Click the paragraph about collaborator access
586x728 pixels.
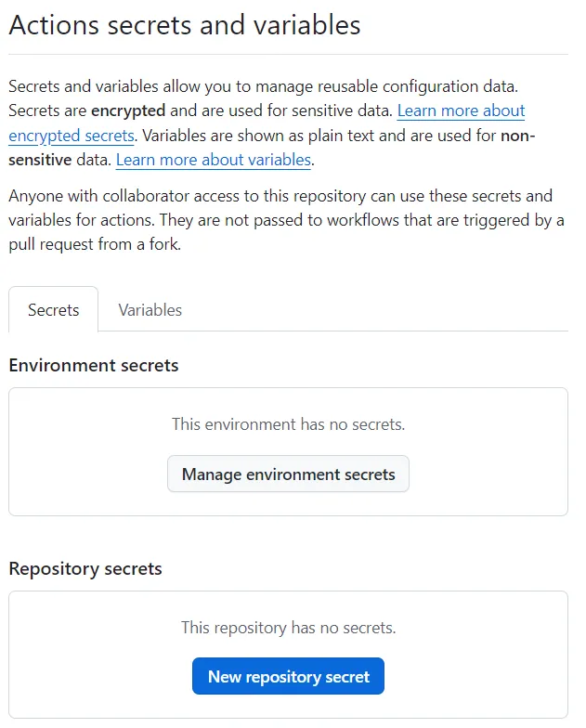(280, 220)
